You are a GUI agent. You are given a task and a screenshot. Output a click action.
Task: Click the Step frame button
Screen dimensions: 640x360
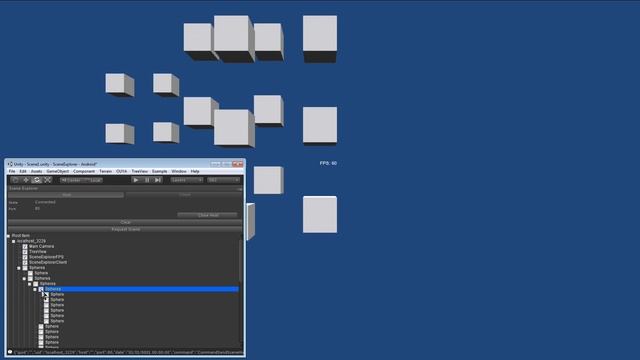[x=158, y=180]
